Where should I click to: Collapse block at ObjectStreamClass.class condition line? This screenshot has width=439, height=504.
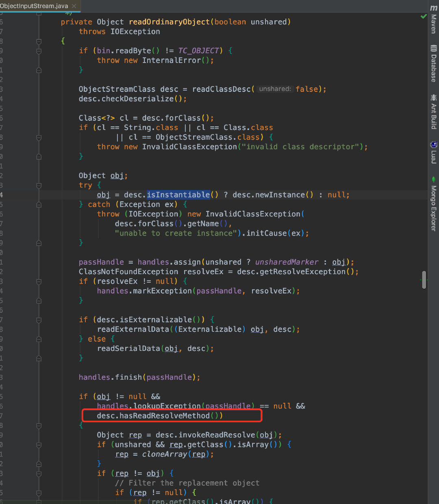tap(39, 138)
